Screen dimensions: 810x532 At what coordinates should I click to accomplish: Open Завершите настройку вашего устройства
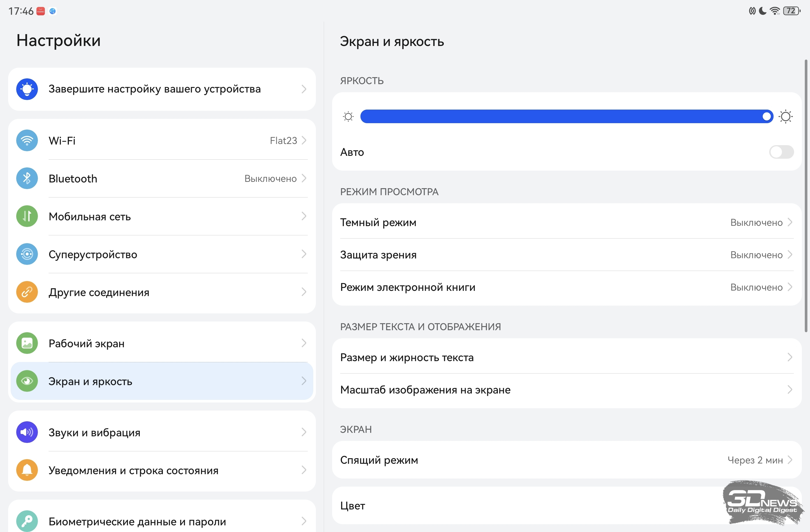[162, 89]
